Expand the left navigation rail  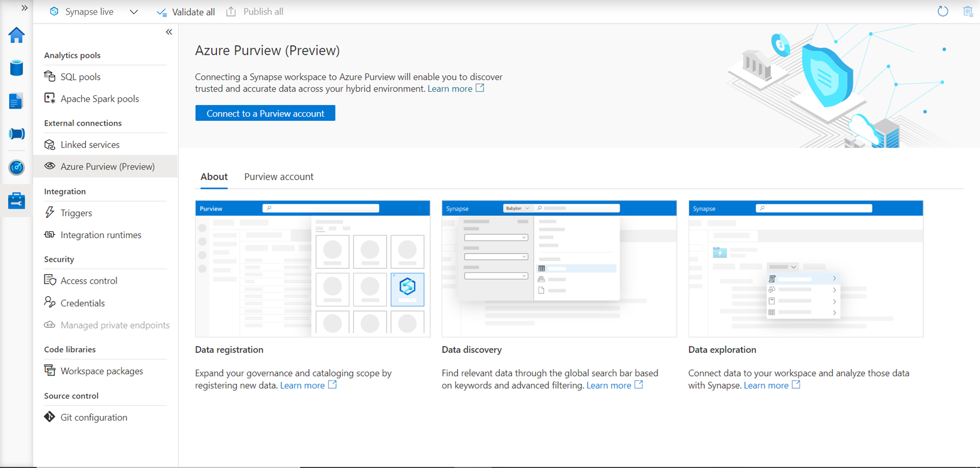tap(24, 8)
